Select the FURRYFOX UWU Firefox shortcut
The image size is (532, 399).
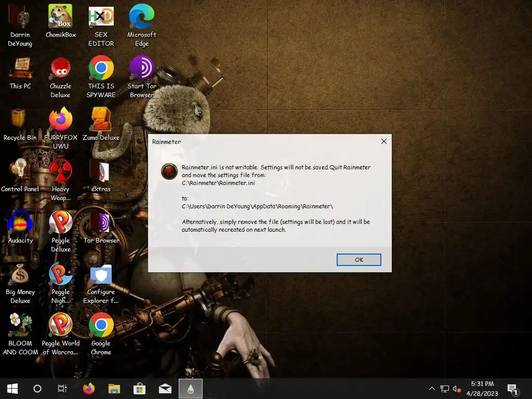[x=60, y=129]
